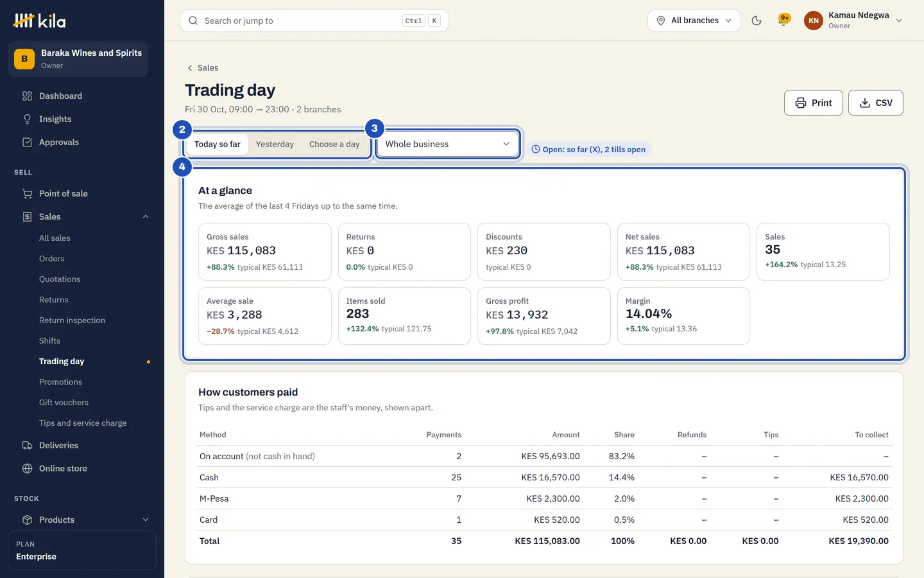The image size is (924, 578).
Task: Click the Search or jump to field
Action: click(314, 21)
